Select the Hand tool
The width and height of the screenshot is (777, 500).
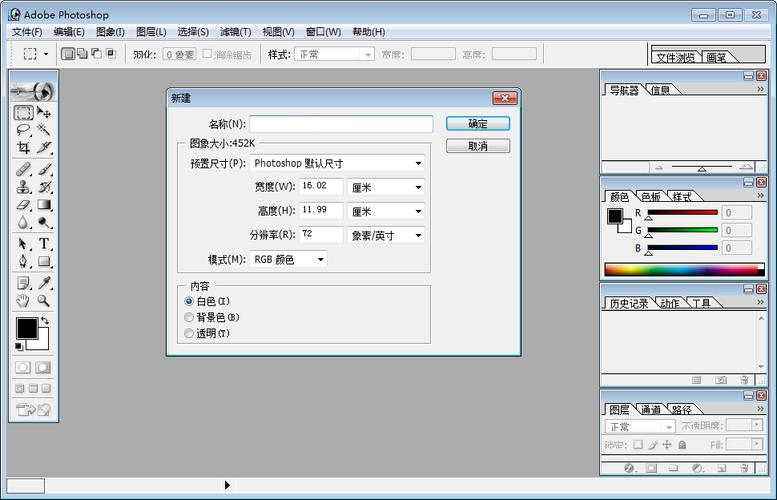pyautogui.click(x=23, y=301)
